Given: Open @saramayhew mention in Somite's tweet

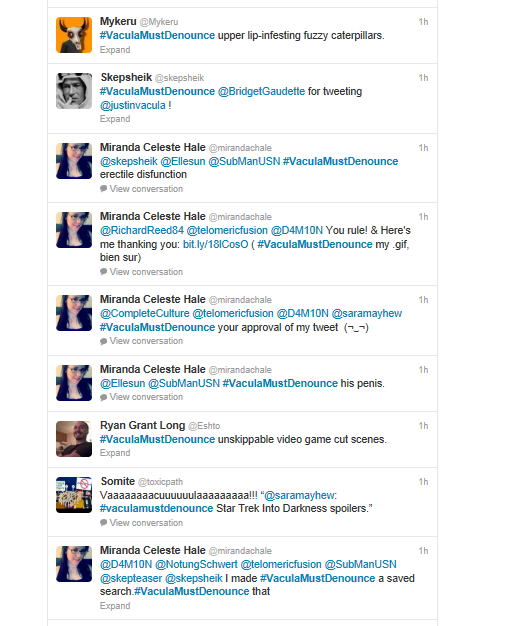Looking at the screenshot, I should (x=300, y=495).
